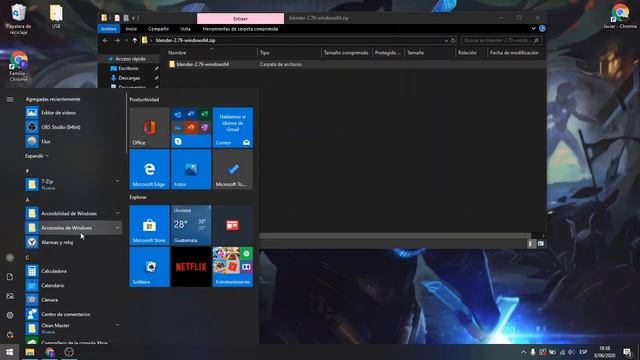Click the horizontal scrollbar in Explorer
Image resolution: width=640 pixels, height=360 pixels.
click(395, 236)
